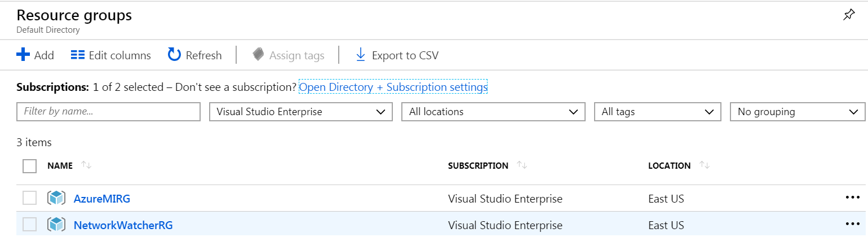This screenshot has width=868, height=237.
Task: Open the AzureMIRG resource group
Action: (x=102, y=199)
